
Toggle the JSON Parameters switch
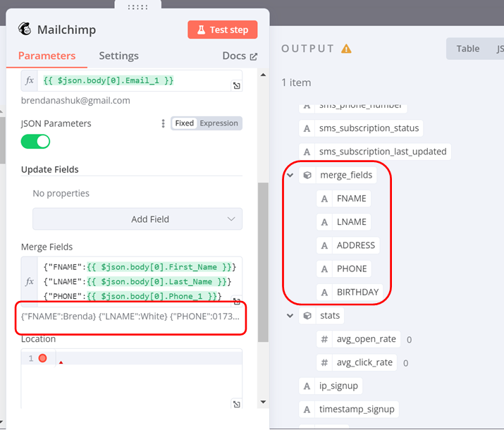[35, 142]
